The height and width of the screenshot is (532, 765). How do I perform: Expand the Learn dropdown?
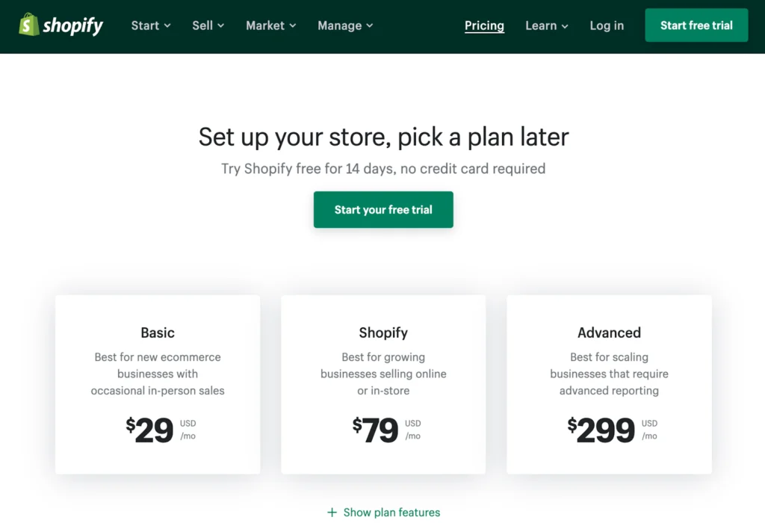pyautogui.click(x=546, y=25)
